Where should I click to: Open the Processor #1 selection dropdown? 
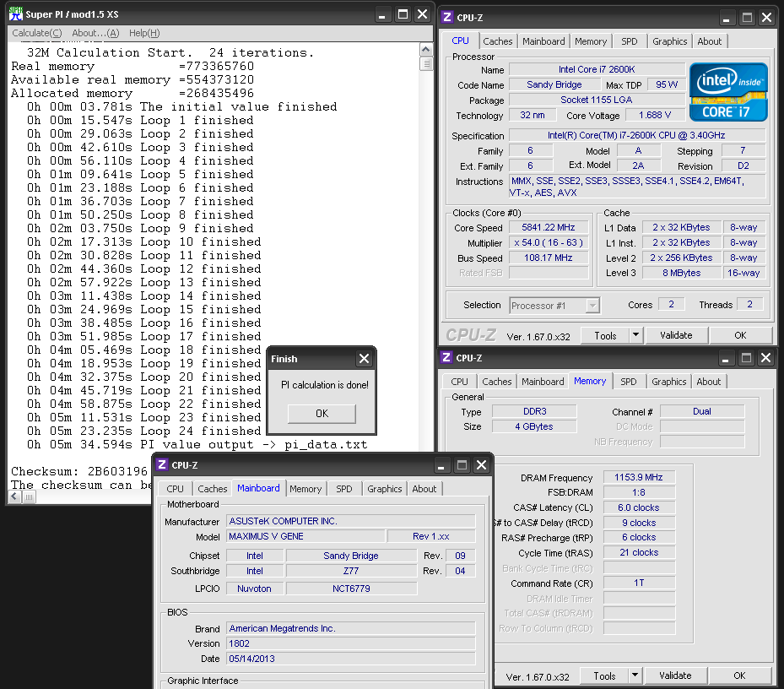[x=592, y=305]
